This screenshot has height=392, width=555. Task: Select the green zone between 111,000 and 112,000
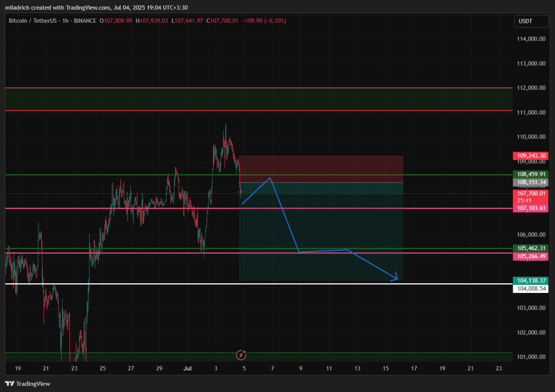(x=259, y=99)
